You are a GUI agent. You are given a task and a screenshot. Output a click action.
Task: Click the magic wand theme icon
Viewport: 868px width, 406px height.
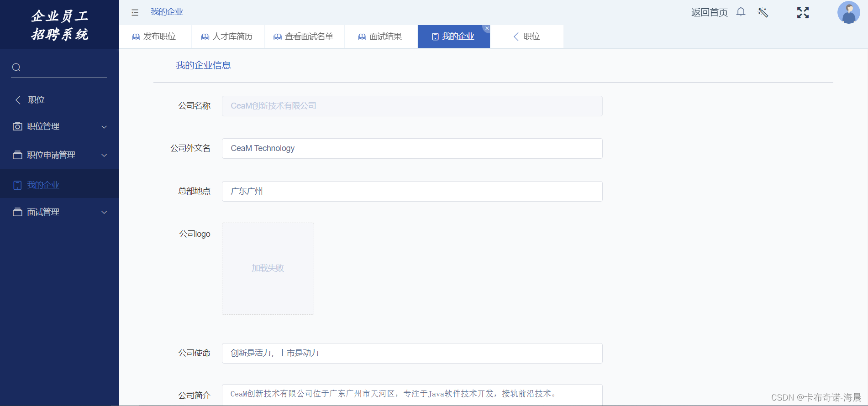(763, 12)
